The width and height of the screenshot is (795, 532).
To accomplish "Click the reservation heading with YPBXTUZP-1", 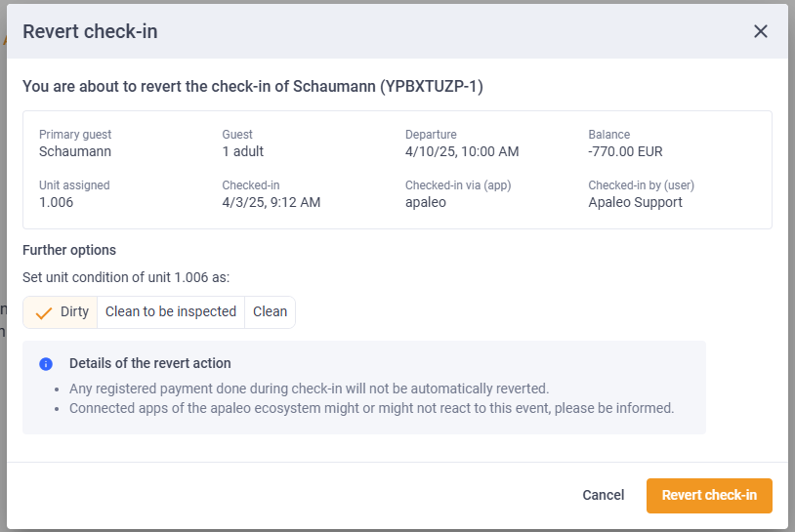I will point(253,87).
